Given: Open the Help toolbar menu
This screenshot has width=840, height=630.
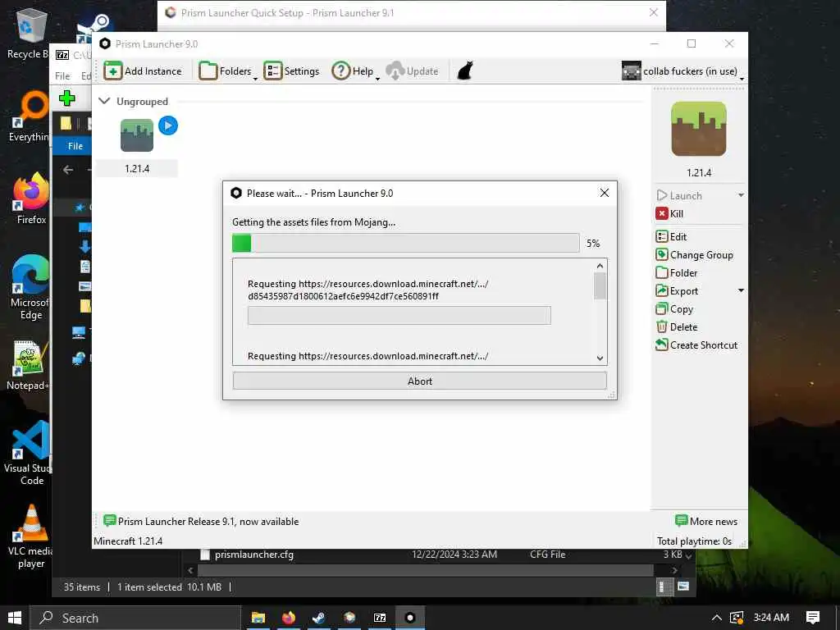Looking at the screenshot, I should pyautogui.click(x=355, y=71).
